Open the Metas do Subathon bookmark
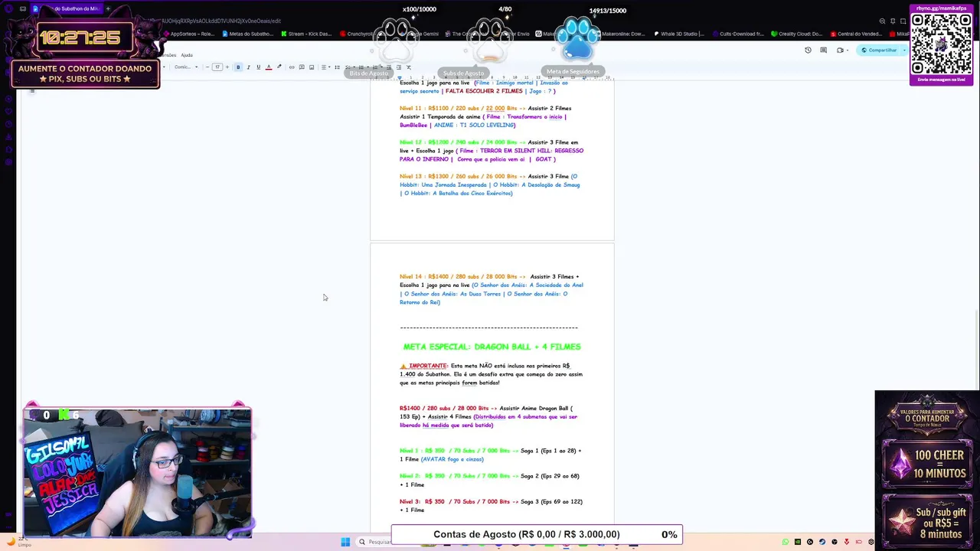 pyautogui.click(x=247, y=34)
